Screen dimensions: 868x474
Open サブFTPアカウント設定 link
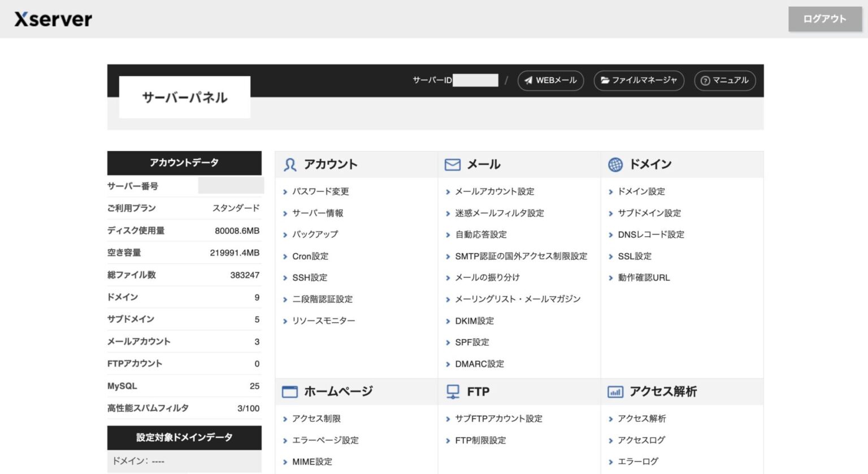[498, 419]
